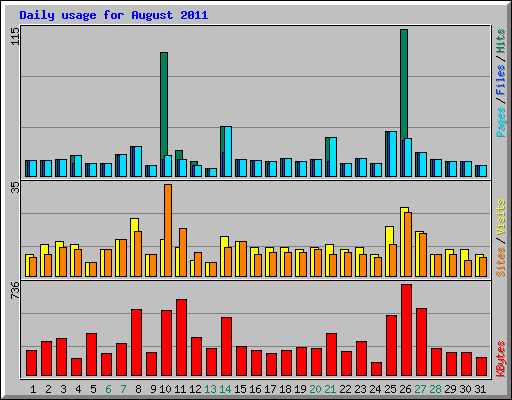Click the 'Daily usage for August 2011' title

[x=114, y=15]
